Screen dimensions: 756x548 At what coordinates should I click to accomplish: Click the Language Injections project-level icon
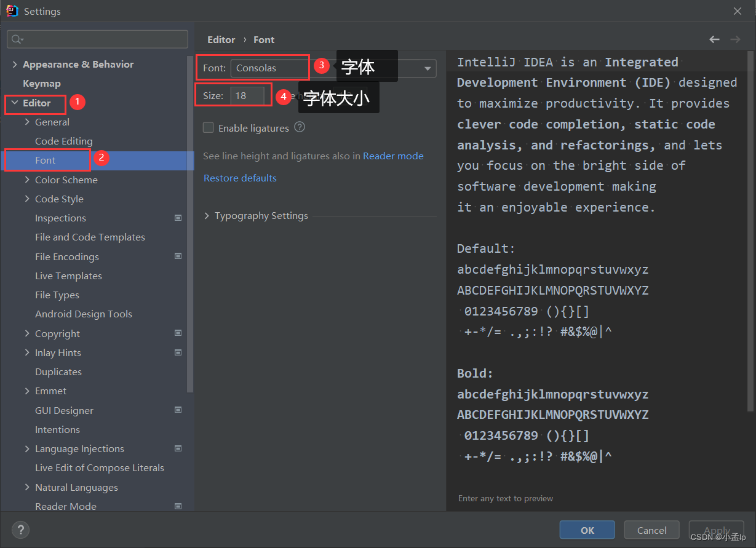(x=178, y=448)
